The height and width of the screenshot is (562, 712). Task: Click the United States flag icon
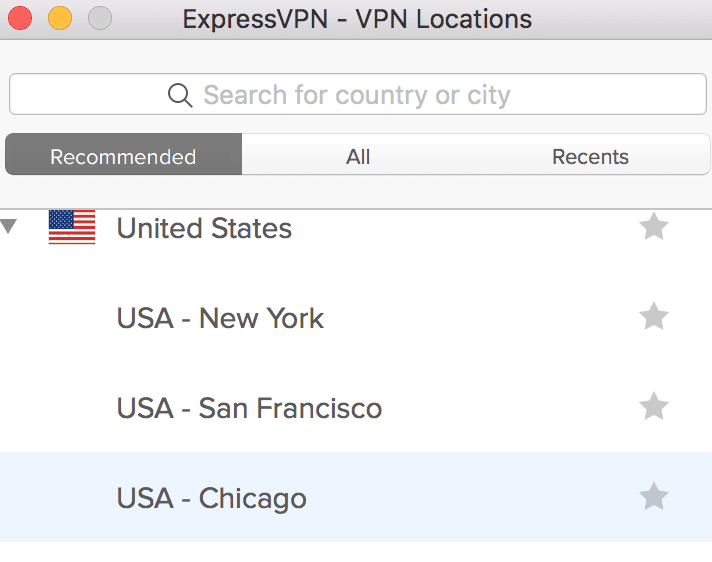click(72, 228)
